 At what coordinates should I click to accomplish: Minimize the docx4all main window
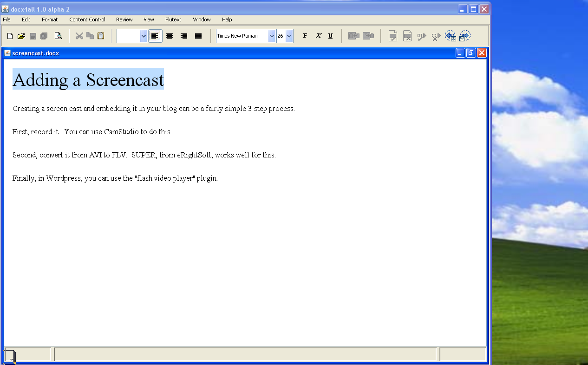click(463, 9)
